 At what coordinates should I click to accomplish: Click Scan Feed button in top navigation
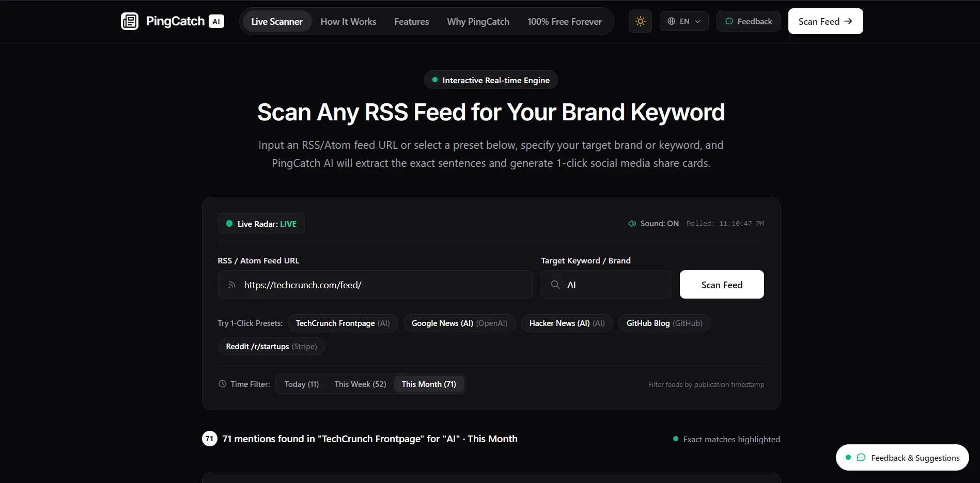[826, 21]
